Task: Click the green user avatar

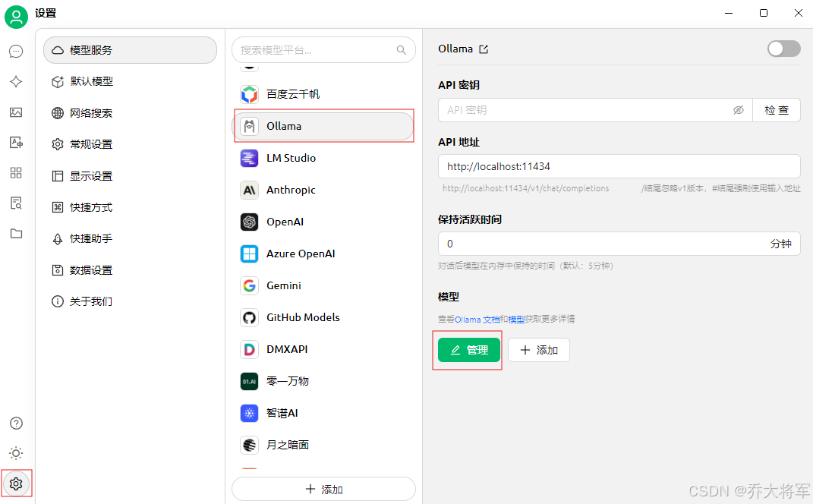Action: [16, 16]
